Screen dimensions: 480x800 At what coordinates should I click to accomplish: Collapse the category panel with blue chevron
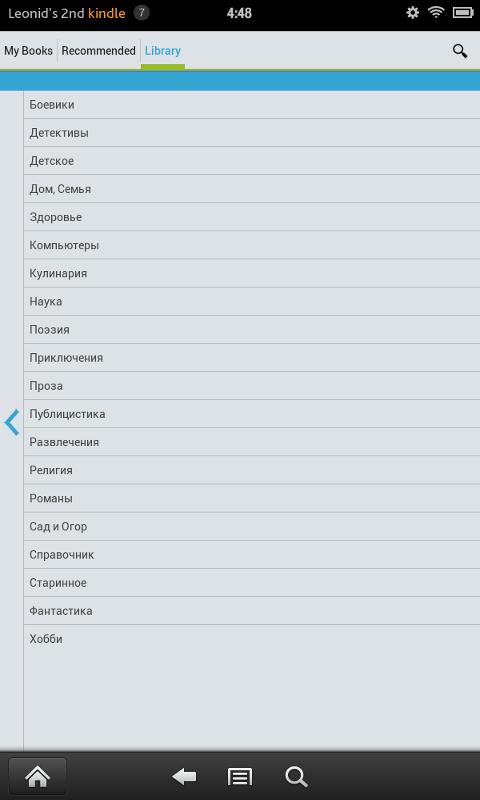coord(12,422)
